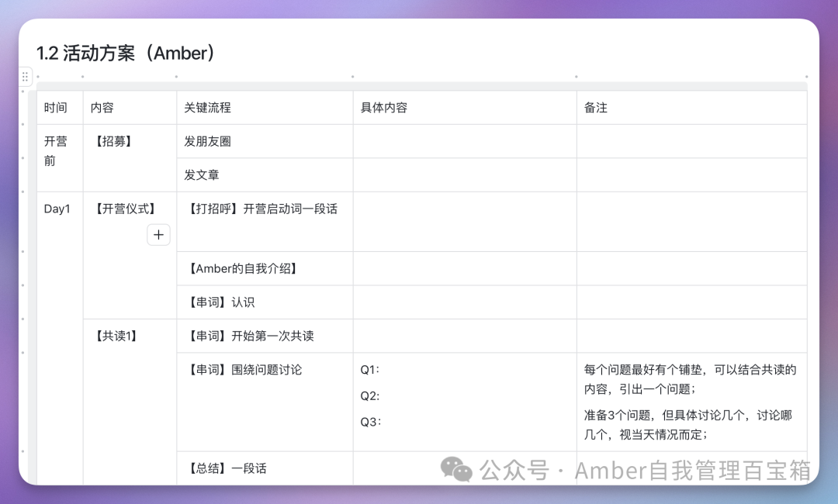Click the heading 1.2 活动方案（Amber）
Screen dimensions: 838x504
click(126, 53)
